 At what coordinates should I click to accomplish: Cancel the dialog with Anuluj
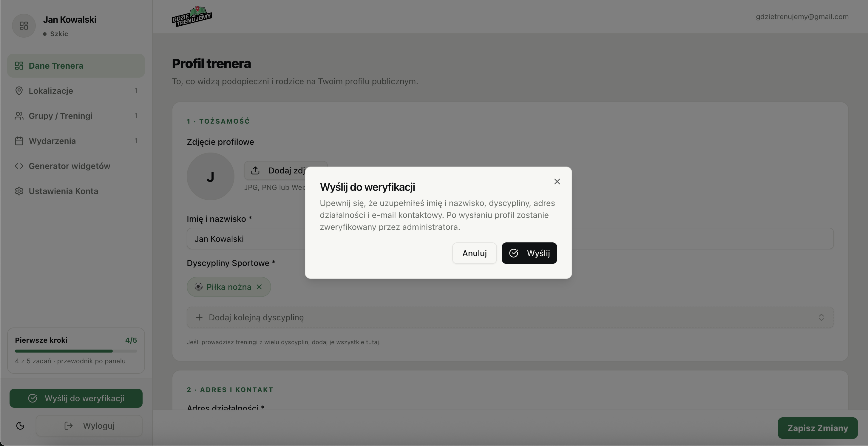coord(475,253)
